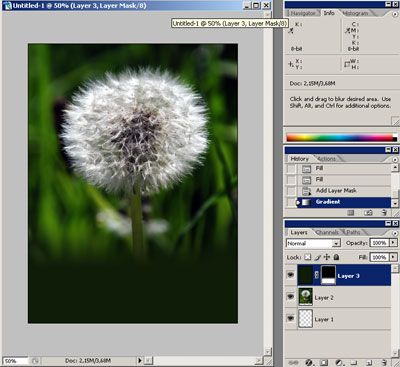This screenshot has height=367, width=400.
Task: Click the History panel scroll down arrow
Action: 395,203
